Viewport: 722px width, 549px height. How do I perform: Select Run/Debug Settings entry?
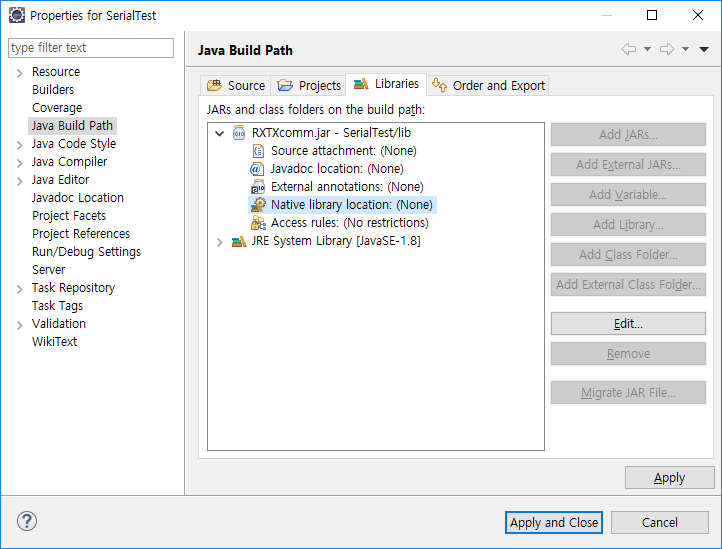click(x=87, y=251)
